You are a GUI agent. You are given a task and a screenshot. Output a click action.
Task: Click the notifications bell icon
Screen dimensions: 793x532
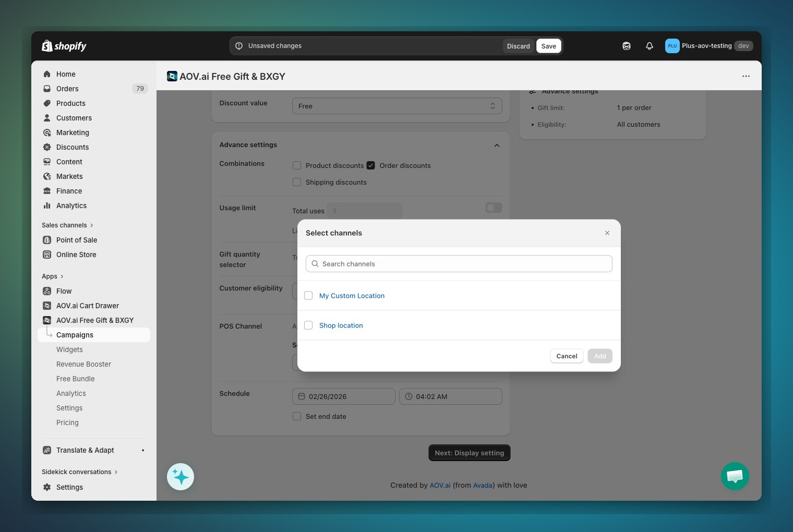tap(649, 46)
